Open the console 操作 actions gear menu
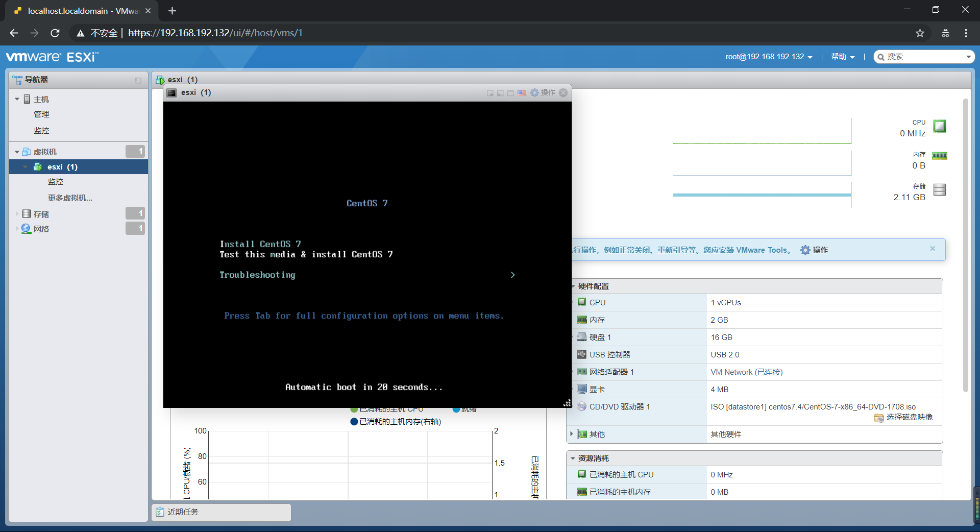980x532 pixels. (543, 92)
